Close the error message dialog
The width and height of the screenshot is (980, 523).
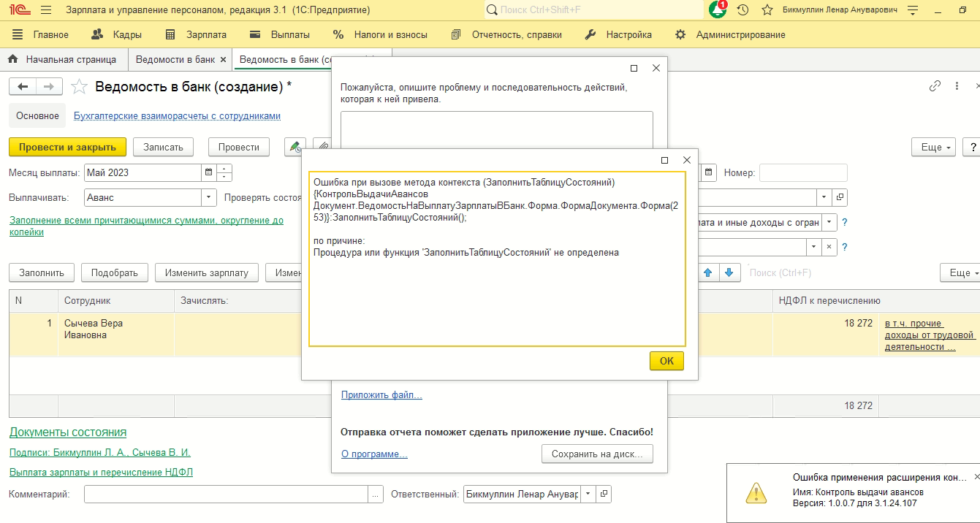(686, 160)
